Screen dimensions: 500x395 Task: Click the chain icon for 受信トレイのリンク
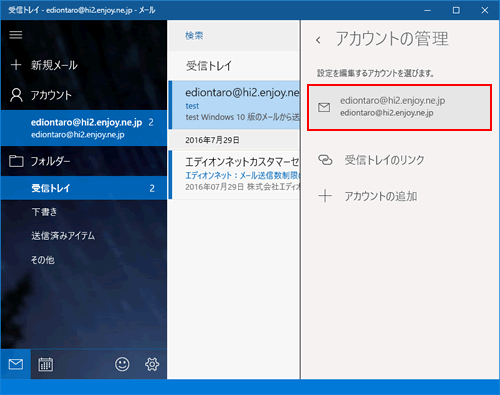325,160
